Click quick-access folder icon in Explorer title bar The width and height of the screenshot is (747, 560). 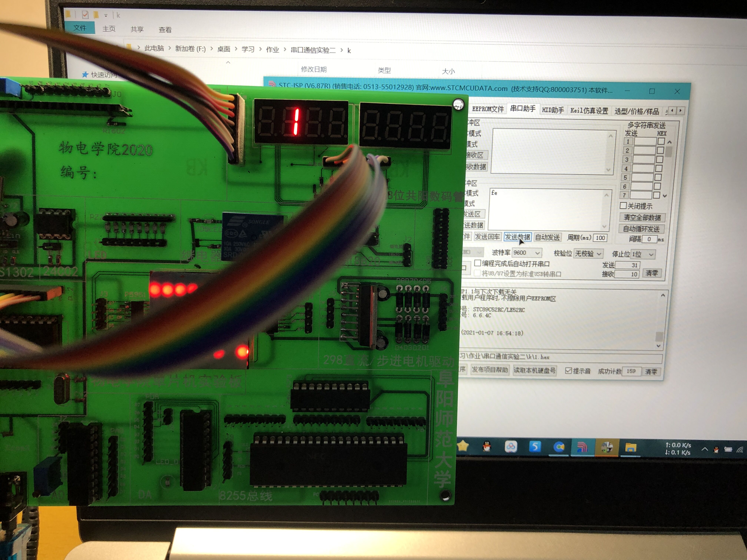click(96, 15)
